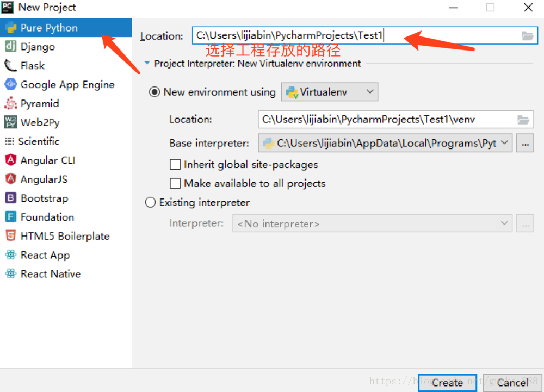Select the Google App Engine icon
The width and height of the screenshot is (544, 392).
click(10, 84)
